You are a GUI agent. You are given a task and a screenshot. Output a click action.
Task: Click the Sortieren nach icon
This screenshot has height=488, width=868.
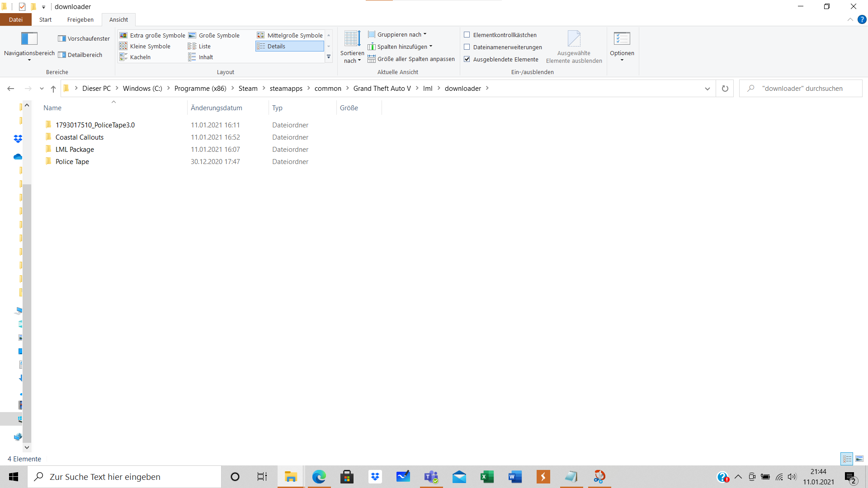pyautogui.click(x=352, y=39)
